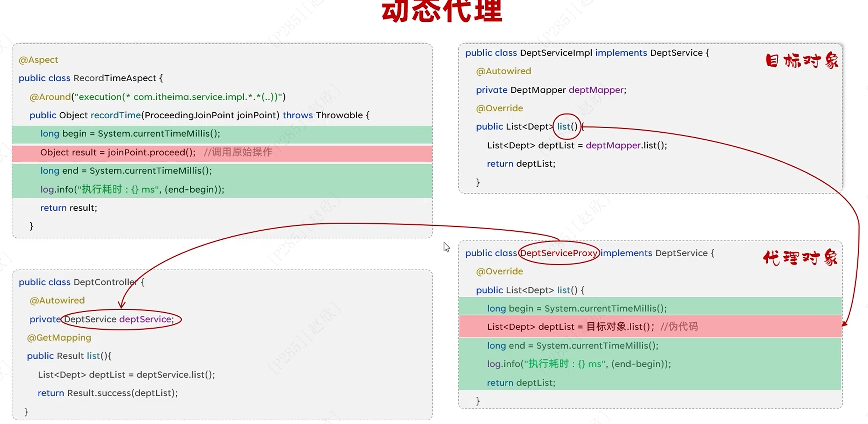Viewport: 868px width, 424px height.
Task: Click the @Aspect annotation text
Action: click(x=38, y=60)
